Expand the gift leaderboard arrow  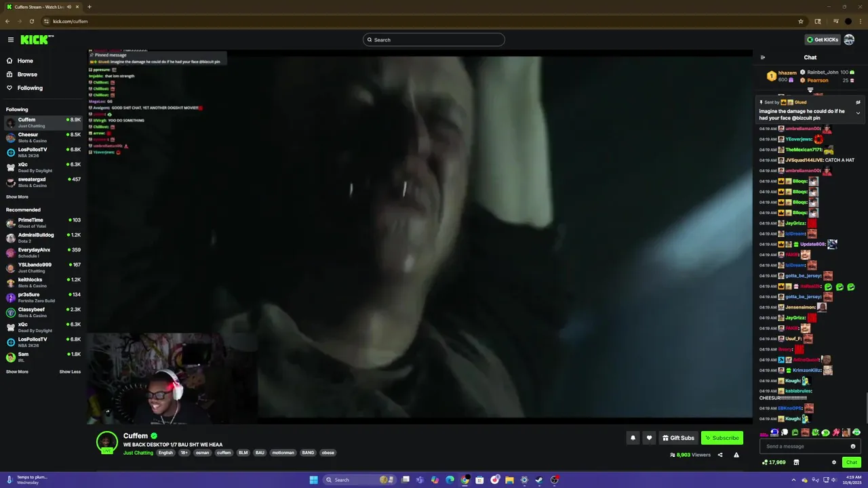coord(810,89)
